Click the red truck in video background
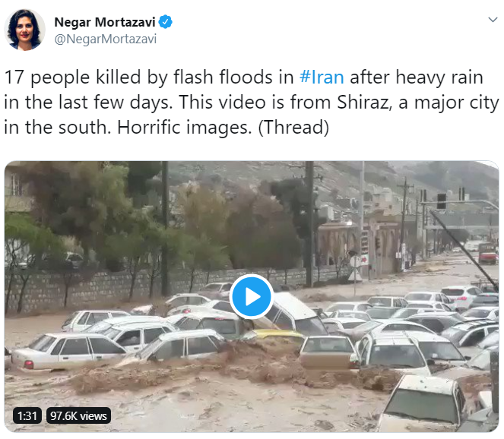Image resolution: width=504 pixels, height=439 pixels. 487,253
